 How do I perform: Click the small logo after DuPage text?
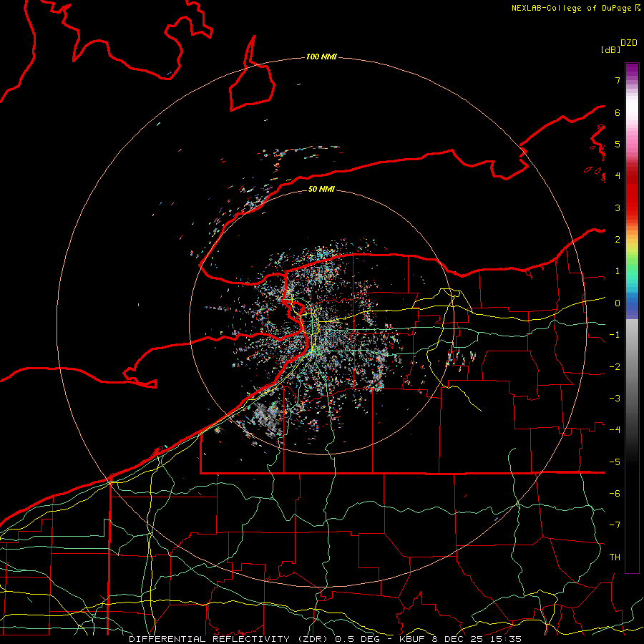(638, 8)
